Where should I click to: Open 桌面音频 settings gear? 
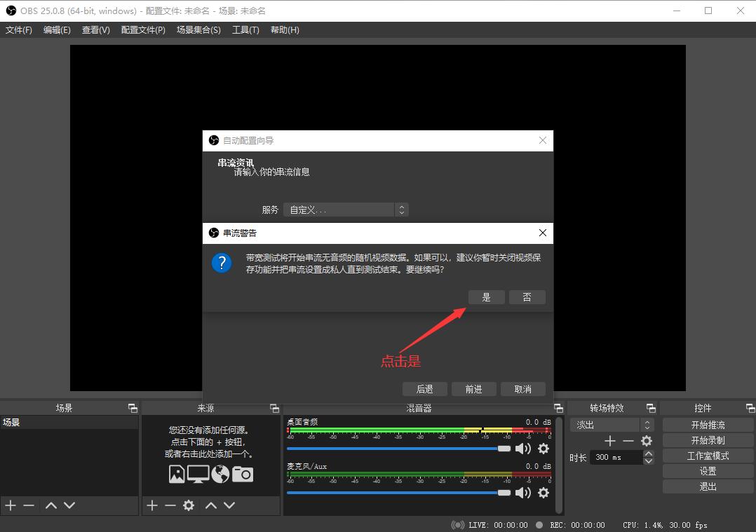pos(544,449)
